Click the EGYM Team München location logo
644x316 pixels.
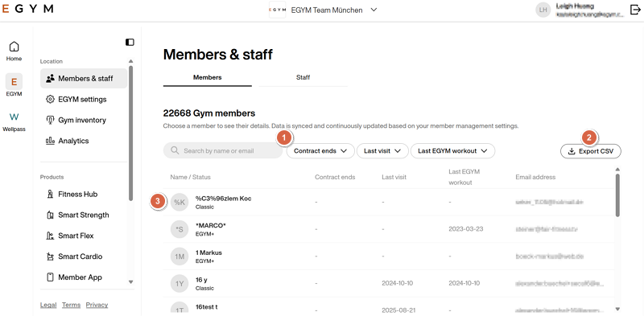[277, 10]
